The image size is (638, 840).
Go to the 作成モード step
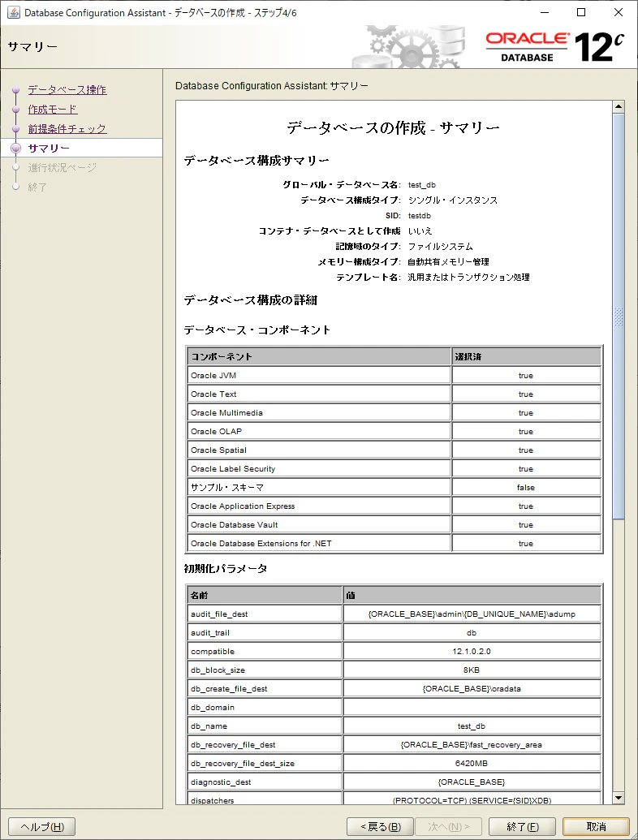pyautogui.click(x=53, y=110)
